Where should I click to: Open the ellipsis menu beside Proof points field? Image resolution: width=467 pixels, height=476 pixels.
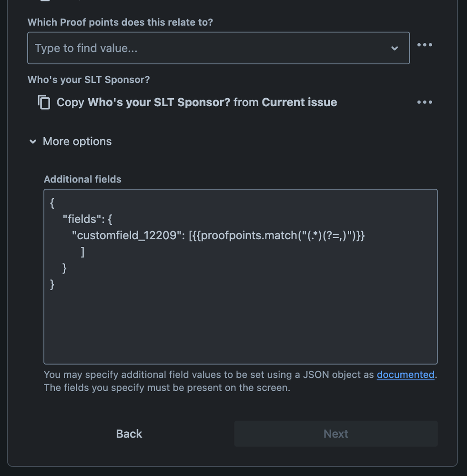tap(425, 45)
